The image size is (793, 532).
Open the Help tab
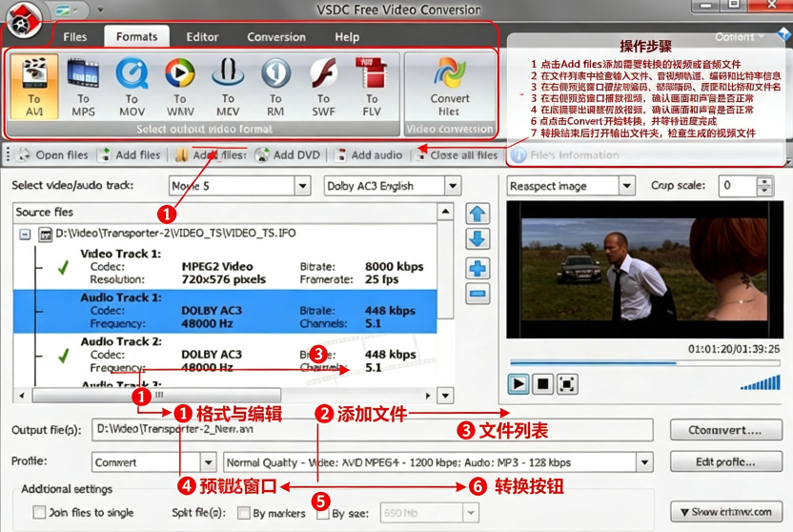click(347, 37)
